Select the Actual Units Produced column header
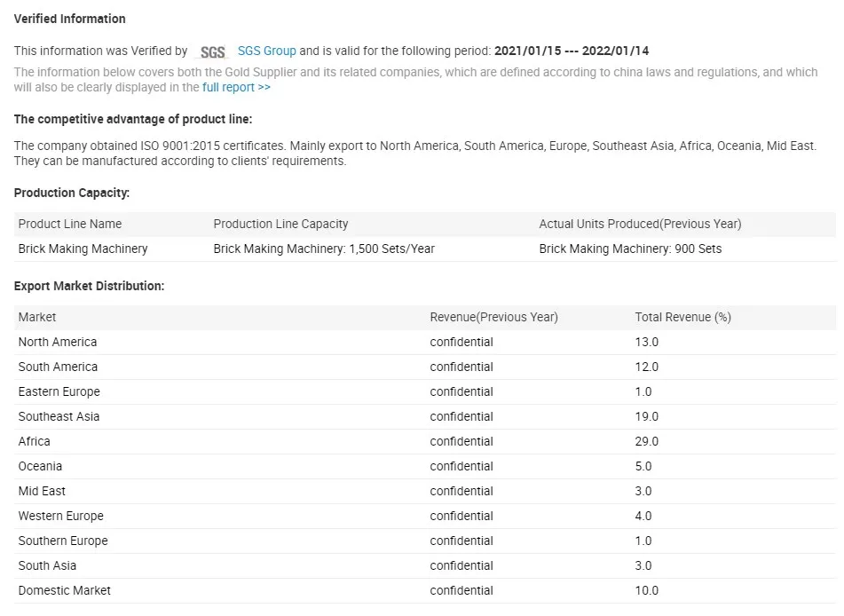 [x=640, y=224]
